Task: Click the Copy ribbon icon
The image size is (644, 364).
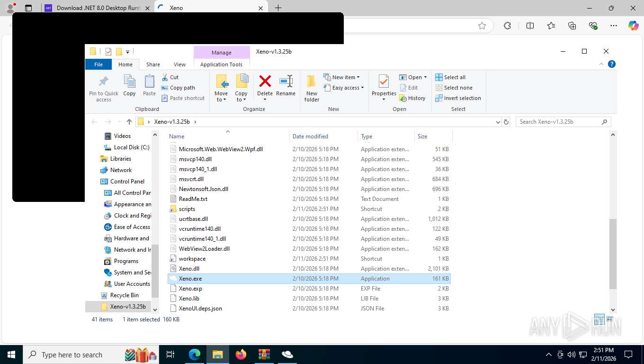Action: [x=129, y=86]
